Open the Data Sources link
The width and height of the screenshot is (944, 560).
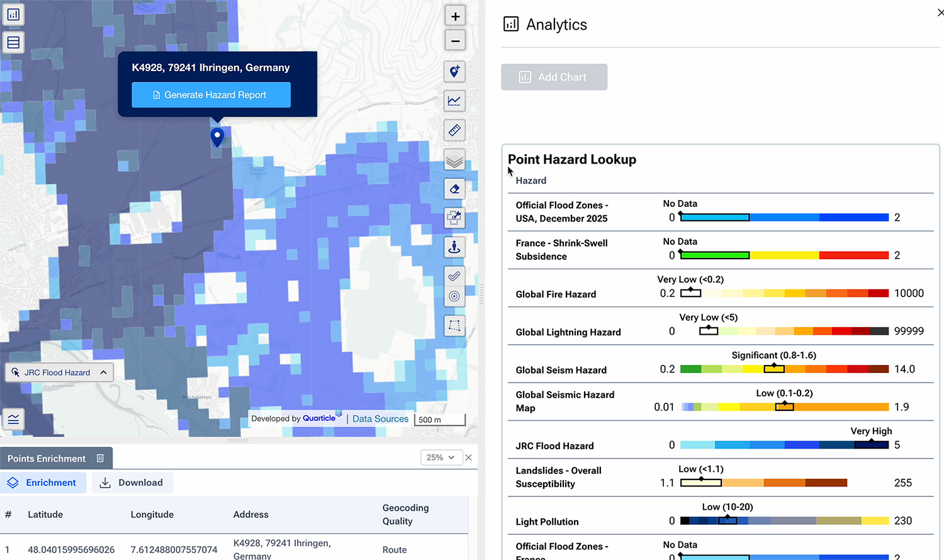point(380,419)
